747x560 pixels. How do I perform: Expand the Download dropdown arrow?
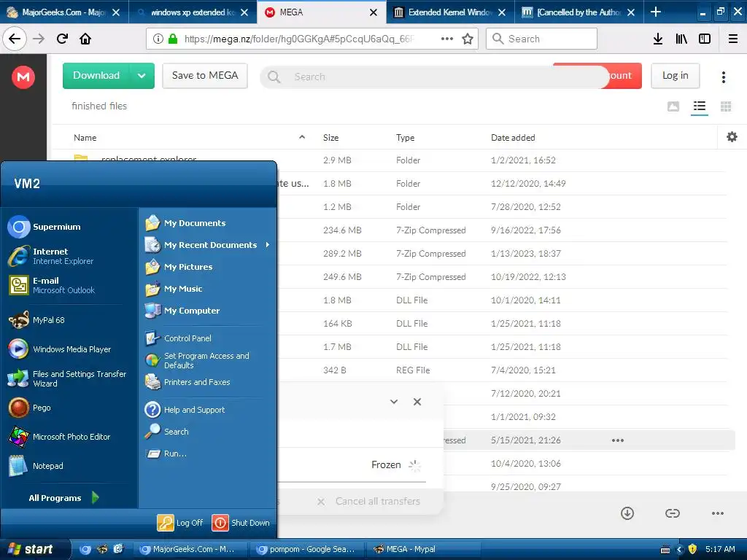tap(142, 76)
